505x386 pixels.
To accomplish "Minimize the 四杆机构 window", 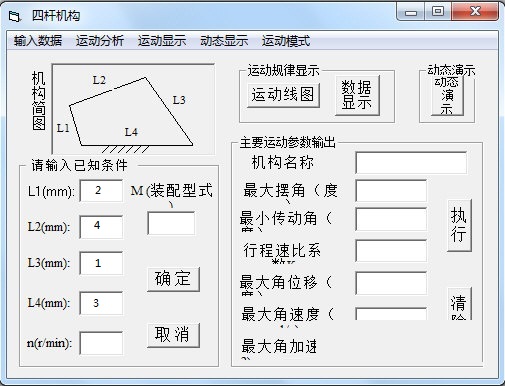I will pyautogui.click(x=411, y=12).
